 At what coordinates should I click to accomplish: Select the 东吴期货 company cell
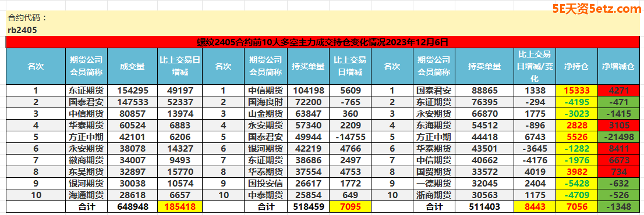tap(87, 171)
